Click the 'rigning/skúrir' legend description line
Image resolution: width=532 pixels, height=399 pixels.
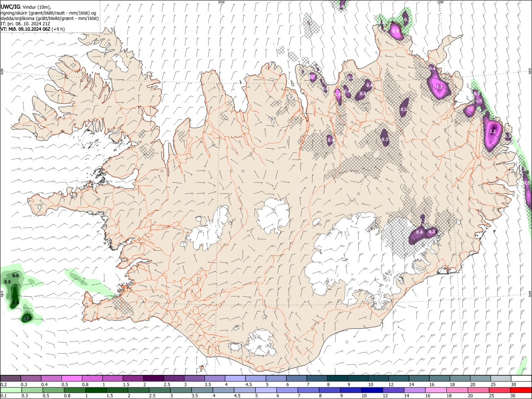click(49, 13)
